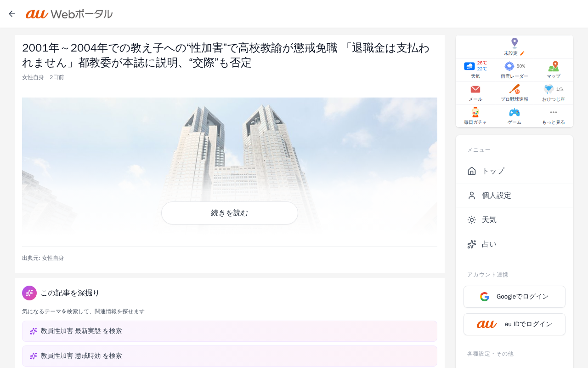
Task: Log in with the au IDでログイン button
Action: pyautogui.click(x=514, y=324)
